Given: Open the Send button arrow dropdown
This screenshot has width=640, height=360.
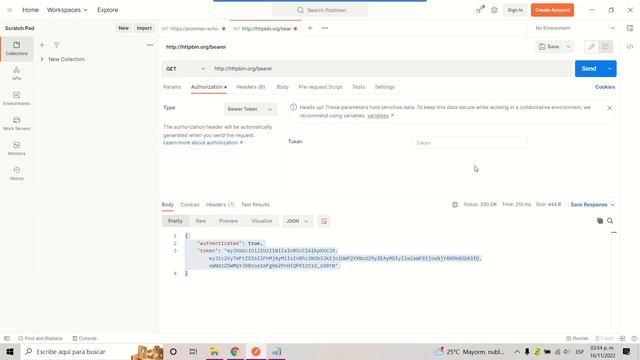Looking at the screenshot, I should (x=610, y=69).
